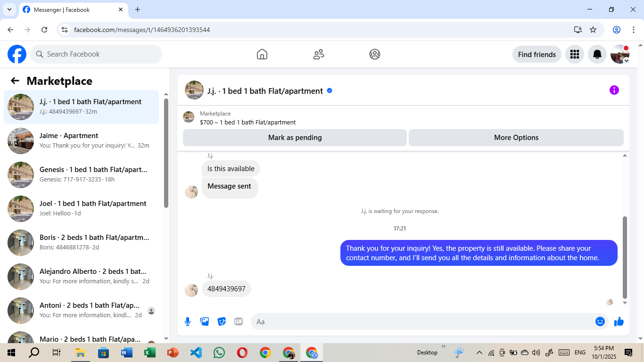Open the Joel conversation

81,209
